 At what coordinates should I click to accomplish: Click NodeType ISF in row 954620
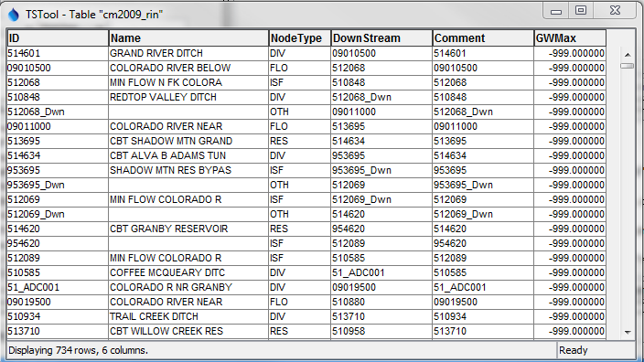(300, 243)
